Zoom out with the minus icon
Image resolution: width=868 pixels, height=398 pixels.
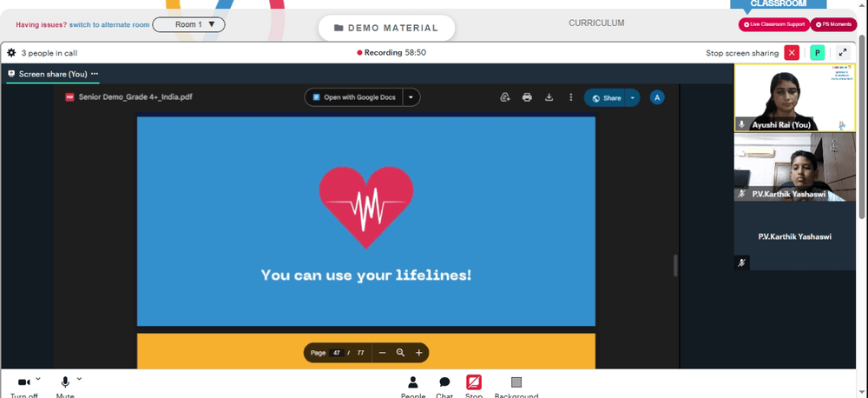[x=382, y=353]
